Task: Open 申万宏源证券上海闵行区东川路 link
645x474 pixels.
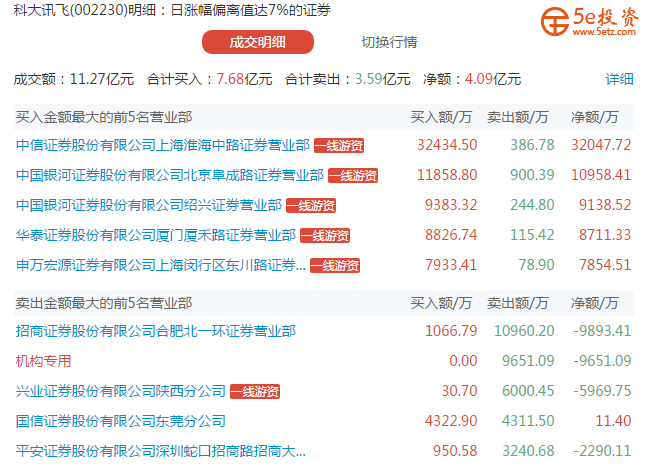Action: pyautogui.click(x=160, y=265)
